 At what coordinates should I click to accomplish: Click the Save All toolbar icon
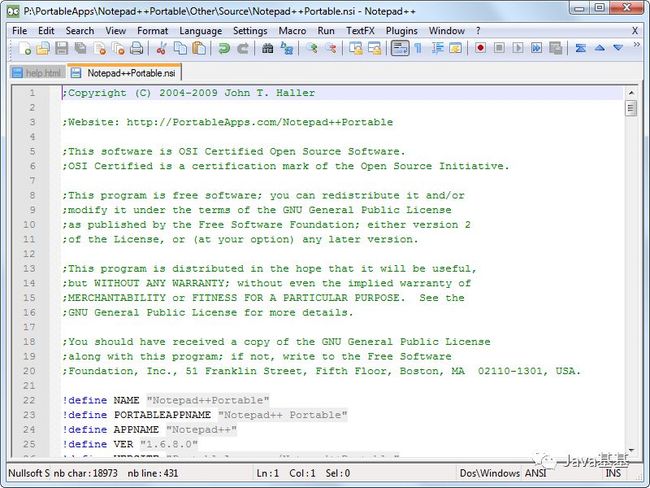click(x=80, y=49)
